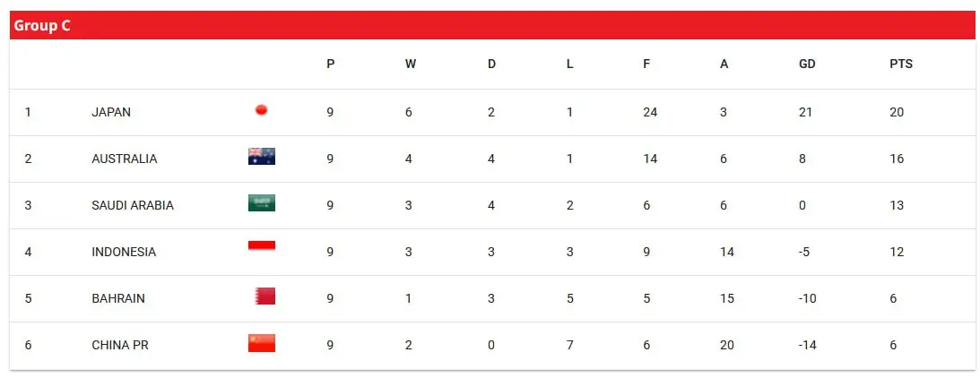Open the CHINA PR team link
The width and height of the screenshot is (980, 378).
(120, 345)
